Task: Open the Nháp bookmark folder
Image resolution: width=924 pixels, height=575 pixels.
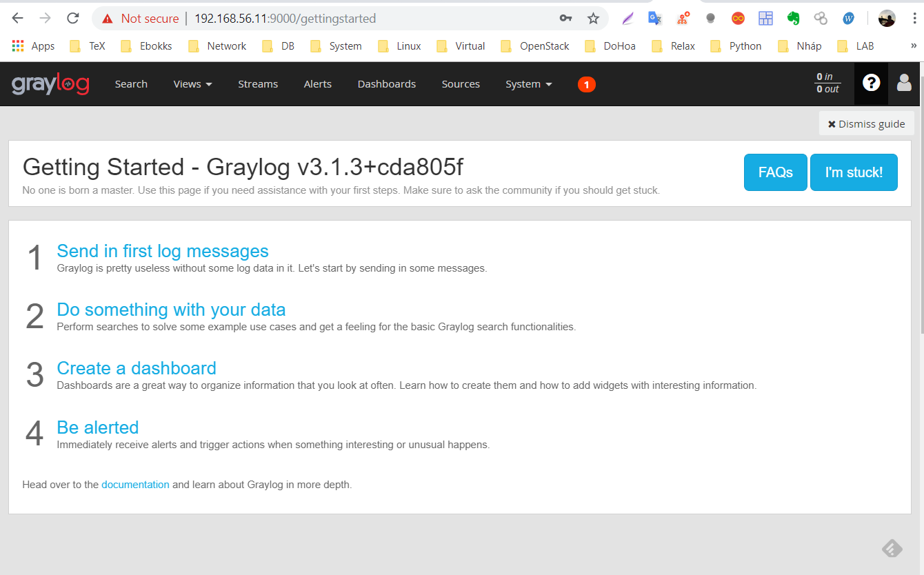Action: pos(799,46)
